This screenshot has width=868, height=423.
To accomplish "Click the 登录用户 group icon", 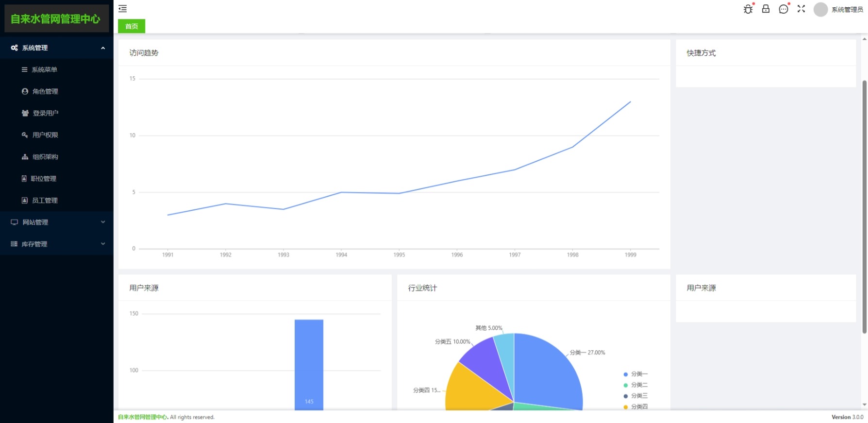I will pos(25,113).
